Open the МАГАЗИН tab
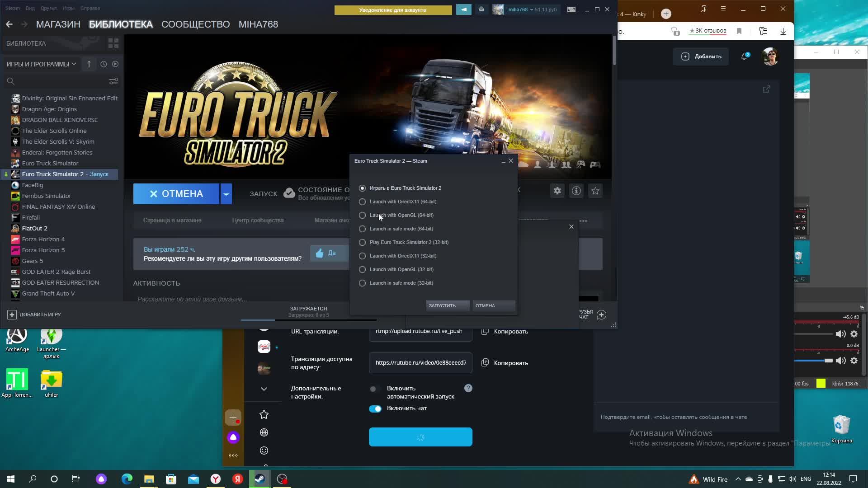 pos(58,24)
